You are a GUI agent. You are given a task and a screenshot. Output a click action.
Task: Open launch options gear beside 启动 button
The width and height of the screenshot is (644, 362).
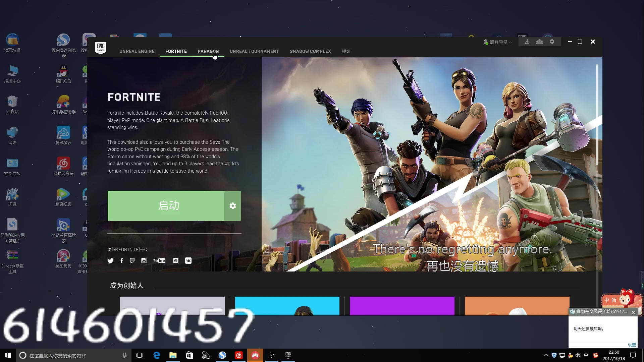(x=233, y=206)
